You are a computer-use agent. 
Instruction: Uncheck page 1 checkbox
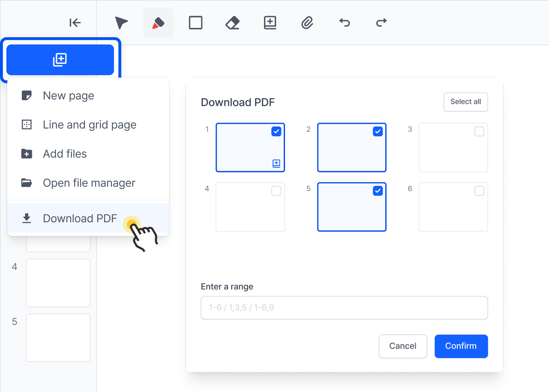(277, 131)
